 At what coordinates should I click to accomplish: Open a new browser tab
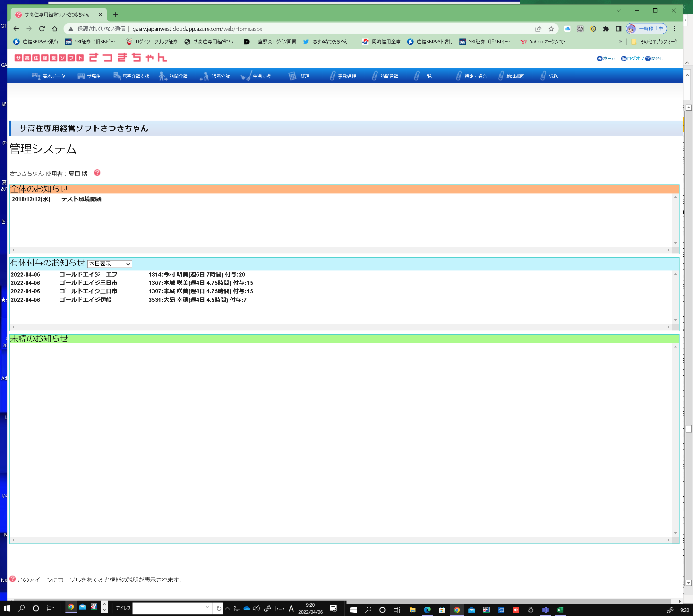[x=116, y=14]
